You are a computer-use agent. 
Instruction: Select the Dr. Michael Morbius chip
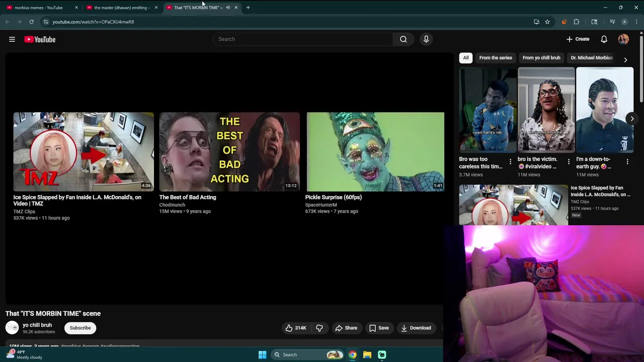pyautogui.click(x=592, y=58)
